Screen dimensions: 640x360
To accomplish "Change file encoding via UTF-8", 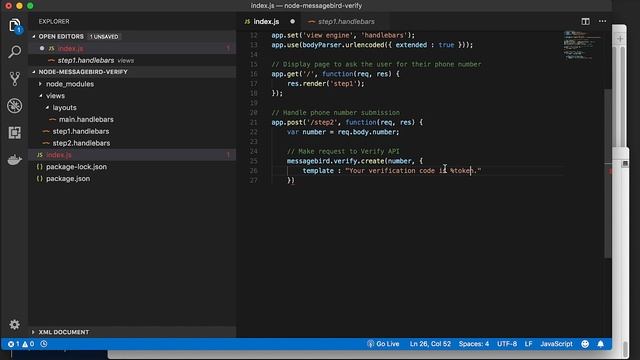I will (507, 344).
